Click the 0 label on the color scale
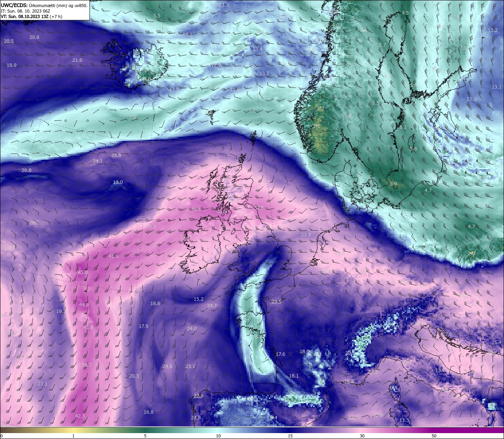The width and height of the screenshot is (504, 439). [2, 436]
